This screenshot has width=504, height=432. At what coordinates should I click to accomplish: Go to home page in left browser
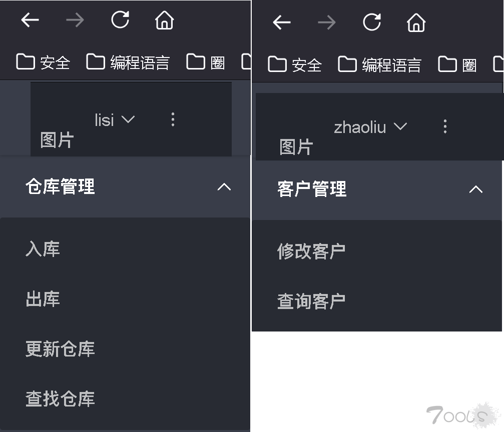tap(165, 20)
